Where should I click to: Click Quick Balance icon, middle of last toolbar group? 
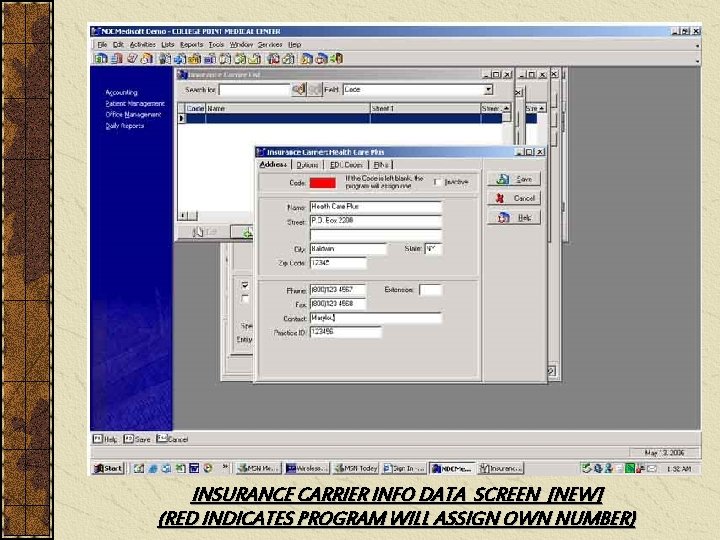(x=322, y=59)
